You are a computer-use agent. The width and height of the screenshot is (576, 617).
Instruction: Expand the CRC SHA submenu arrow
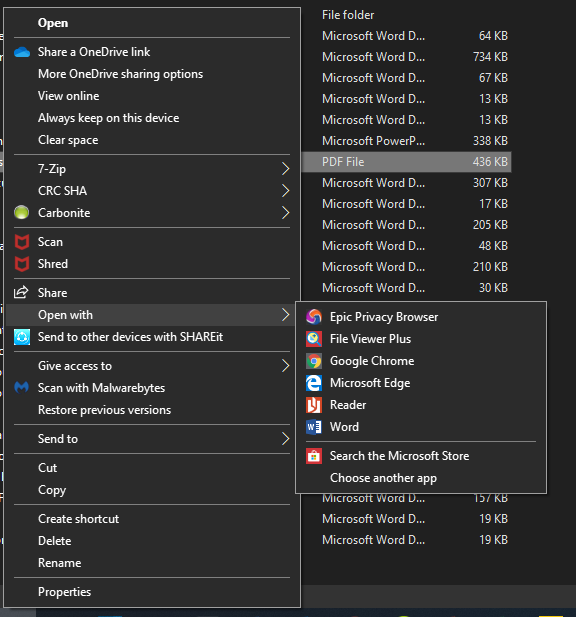[x=286, y=191]
